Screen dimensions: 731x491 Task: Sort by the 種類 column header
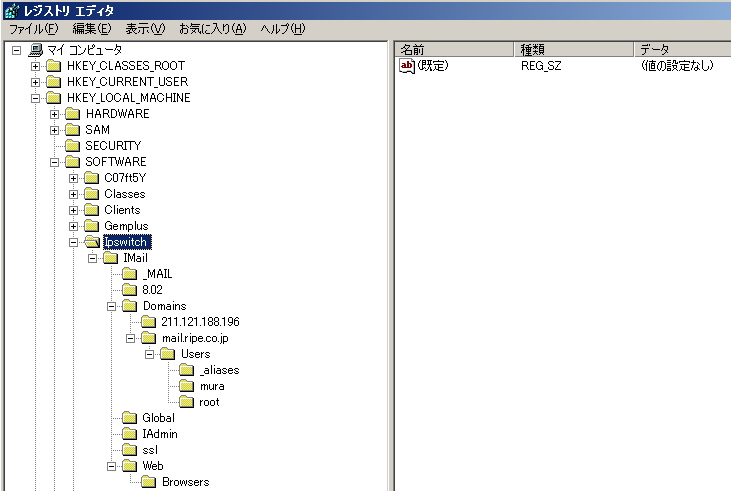(574, 49)
